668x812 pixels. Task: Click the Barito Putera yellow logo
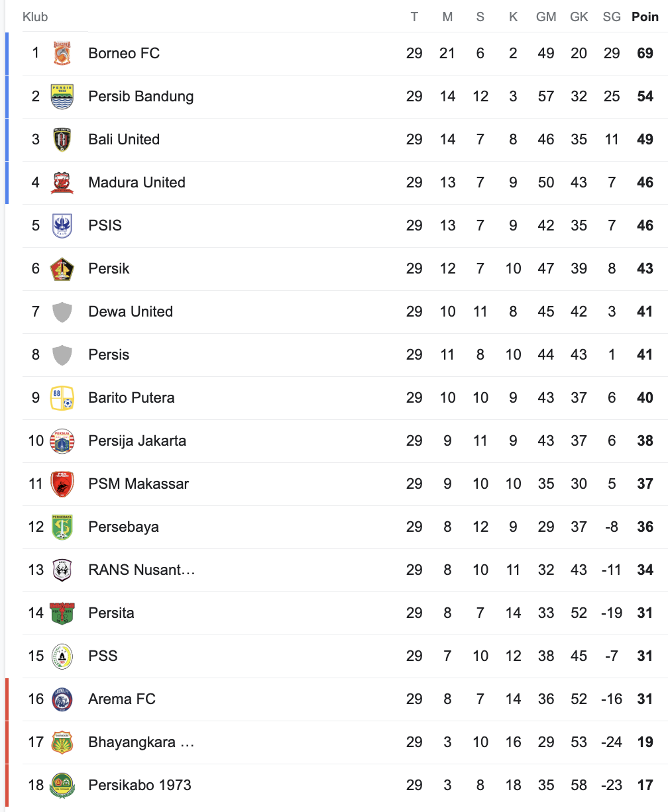62,397
